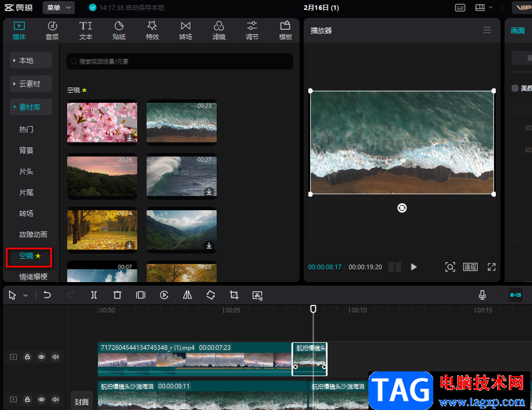Expand the 云素材 section
532x410 pixels.
click(x=31, y=84)
